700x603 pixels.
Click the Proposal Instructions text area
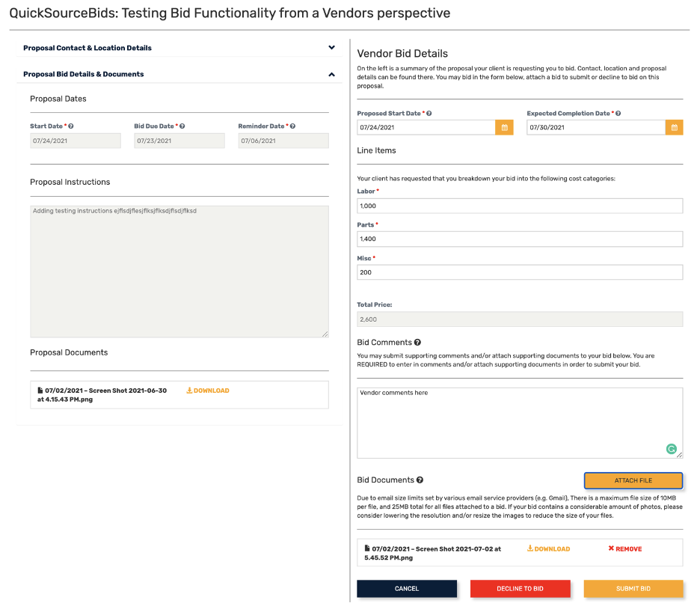(x=179, y=272)
